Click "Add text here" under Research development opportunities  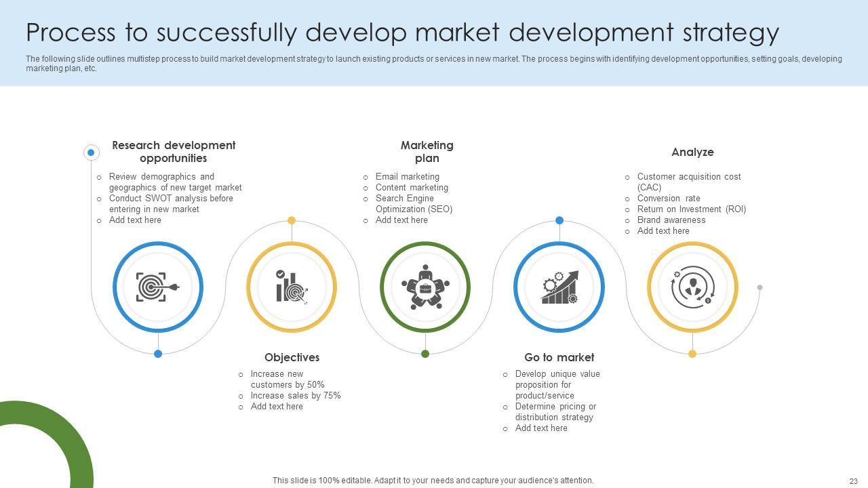[x=135, y=220]
